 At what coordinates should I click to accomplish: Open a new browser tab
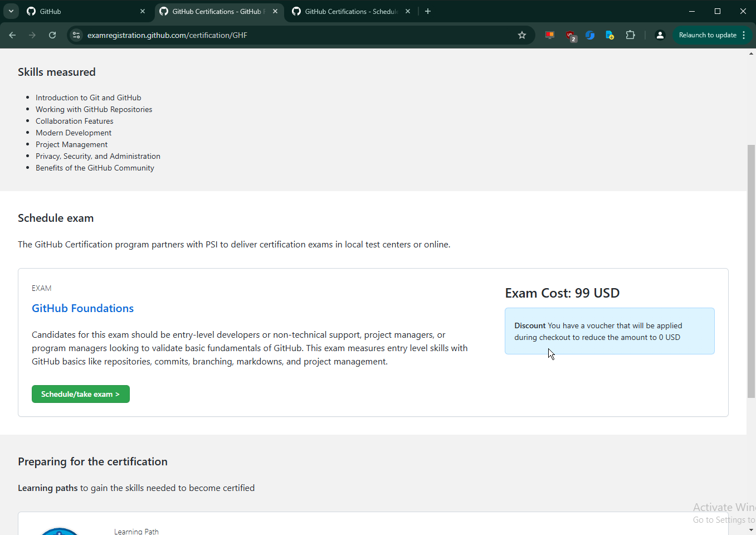point(428,11)
